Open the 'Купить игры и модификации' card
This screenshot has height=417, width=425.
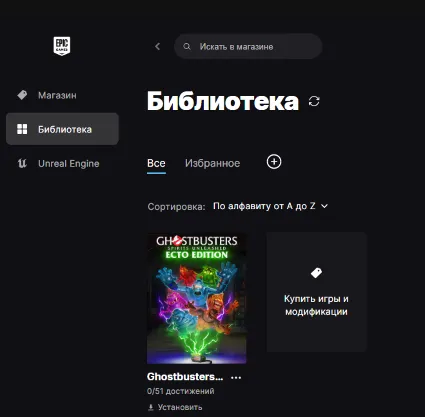(316, 292)
